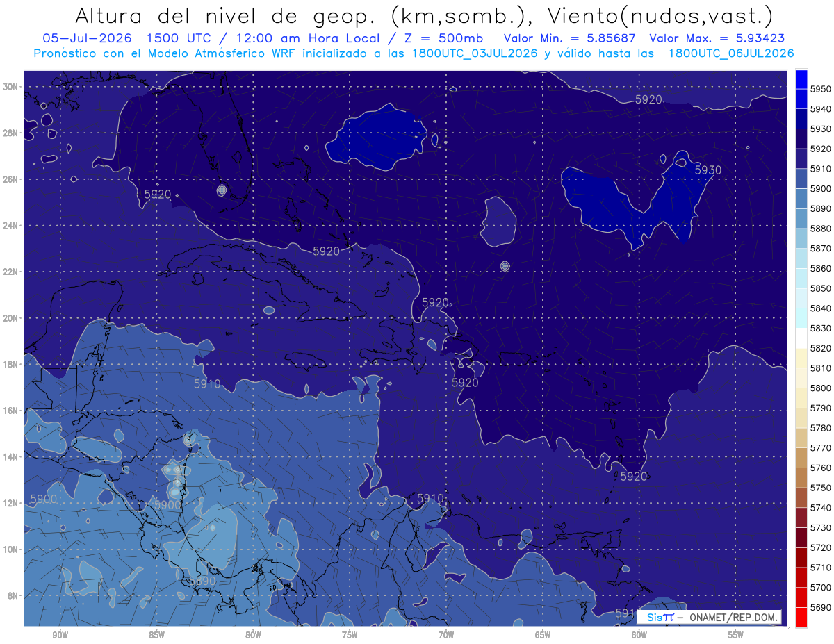Pick tan color bar segment between 5760 and 5770
834x644 pixels.
coord(801,457)
